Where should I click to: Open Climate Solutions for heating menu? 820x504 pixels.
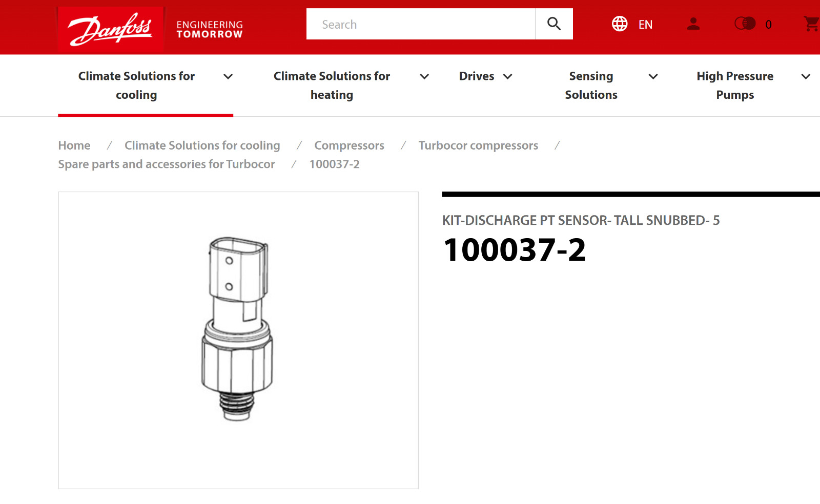(332, 86)
